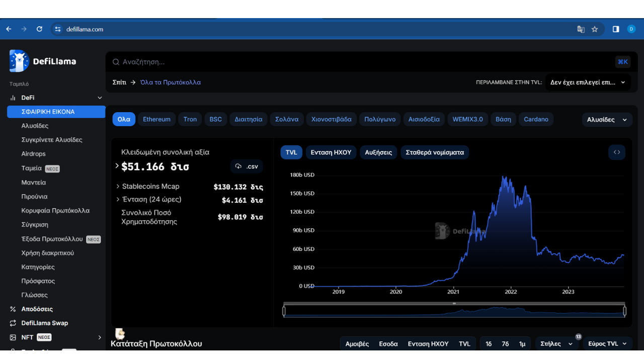Open the Αλυσίδες chains dropdown

[607, 120]
